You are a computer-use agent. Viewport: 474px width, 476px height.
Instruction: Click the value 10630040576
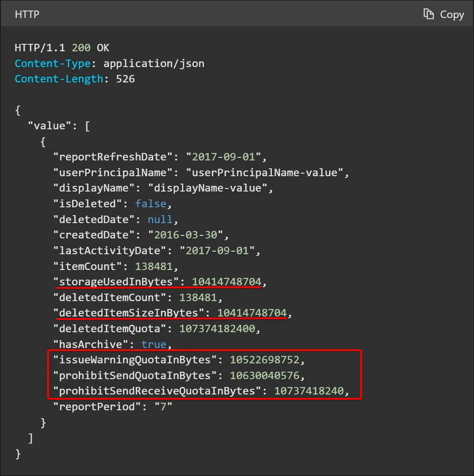click(264, 376)
